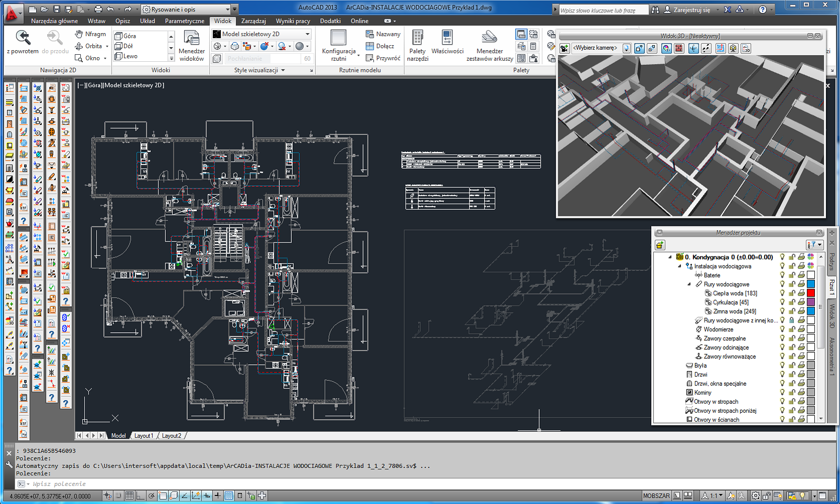The width and height of the screenshot is (840, 504).
Task: Toggle grid display in status bar
Action: tap(130, 495)
